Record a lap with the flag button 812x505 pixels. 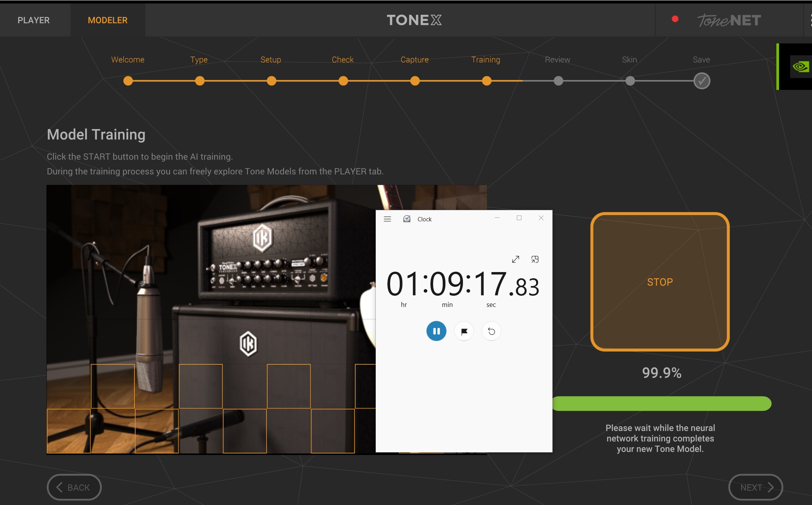pyautogui.click(x=464, y=331)
